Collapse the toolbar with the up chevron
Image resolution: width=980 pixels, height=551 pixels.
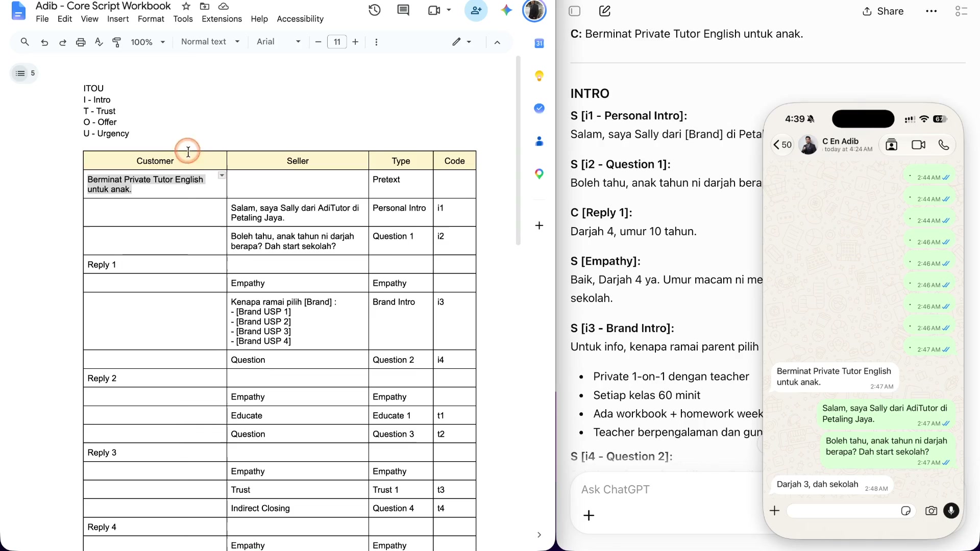coord(497,42)
